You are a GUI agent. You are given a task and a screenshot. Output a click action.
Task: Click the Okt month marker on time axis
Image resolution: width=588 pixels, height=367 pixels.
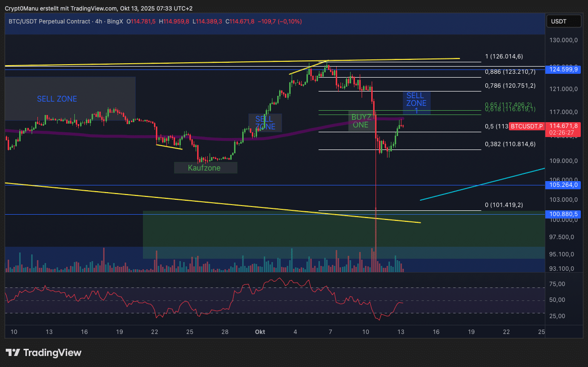(260, 332)
